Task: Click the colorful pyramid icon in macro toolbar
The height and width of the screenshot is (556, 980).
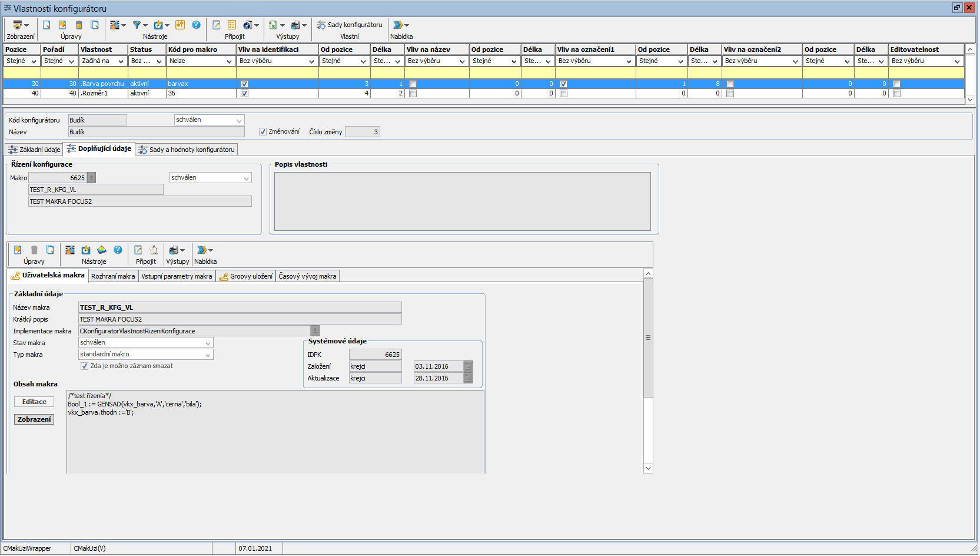Action: click(x=102, y=250)
